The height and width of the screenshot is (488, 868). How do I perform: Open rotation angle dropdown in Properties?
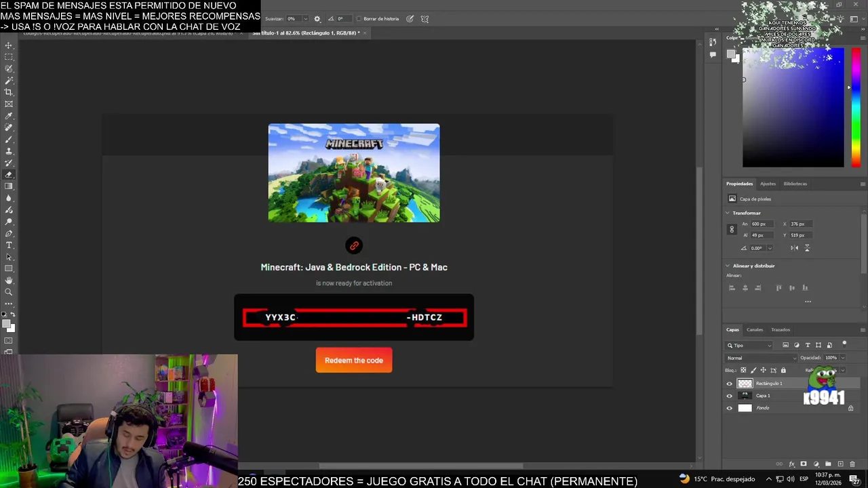click(769, 248)
